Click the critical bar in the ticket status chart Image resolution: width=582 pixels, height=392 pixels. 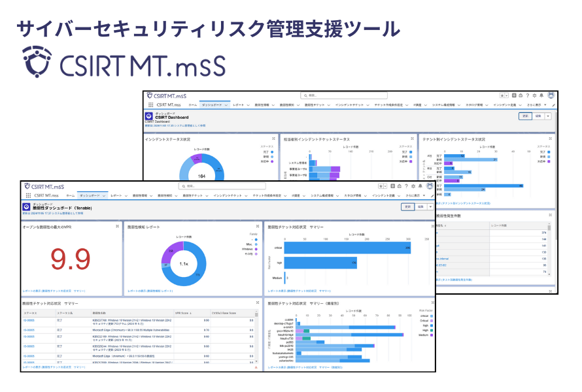click(x=348, y=248)
